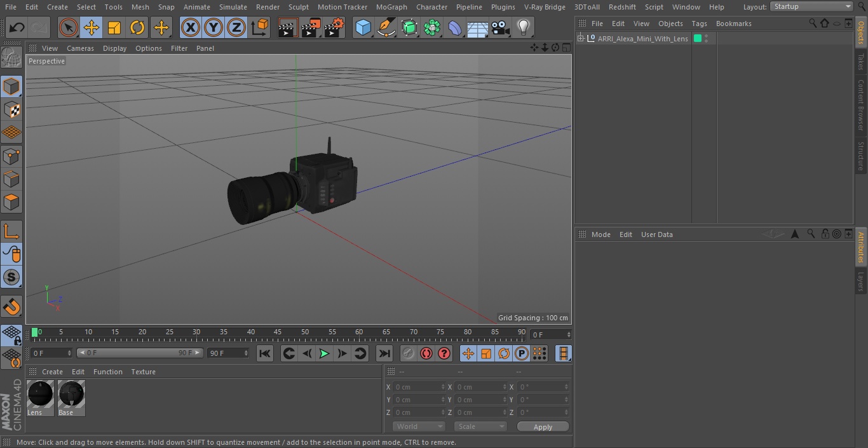Select the Workplane mode icon
The height and width of the screenshot is (448, 868).
pyautogui.click(x=11, y=133)
